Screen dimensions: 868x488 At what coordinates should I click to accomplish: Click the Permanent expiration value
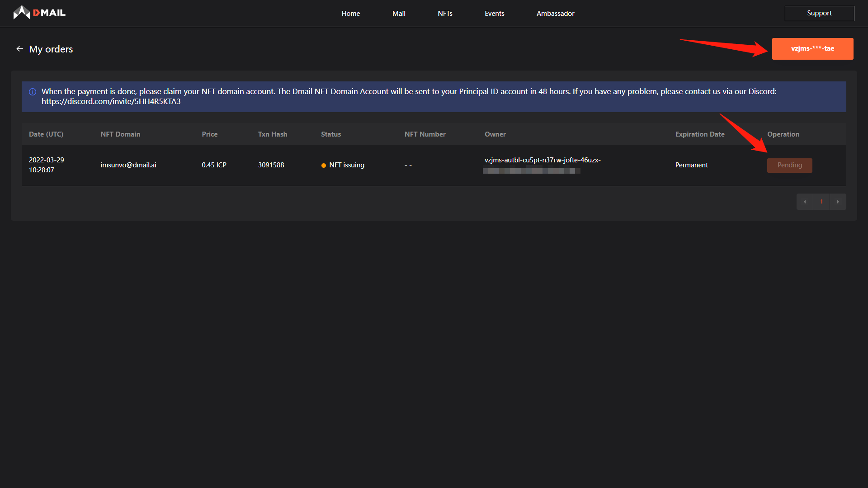(x=691, y=165)
